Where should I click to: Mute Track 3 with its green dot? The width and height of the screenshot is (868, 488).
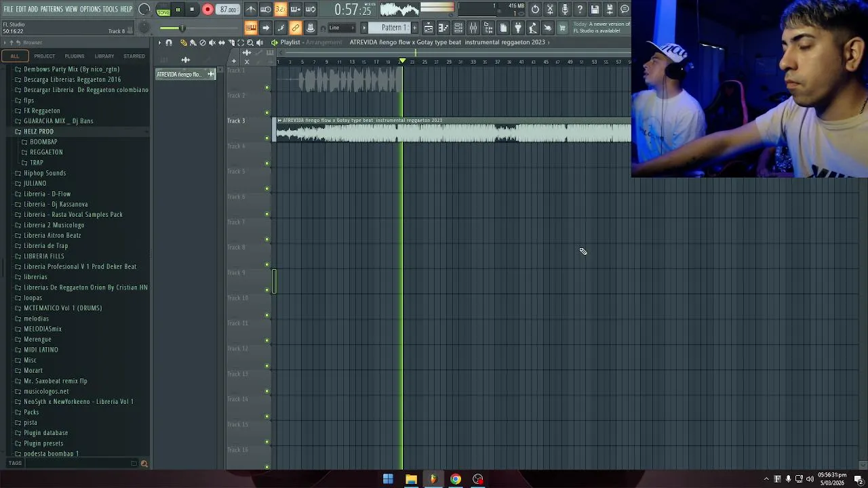pyautogui.click(x=267, y=138)
